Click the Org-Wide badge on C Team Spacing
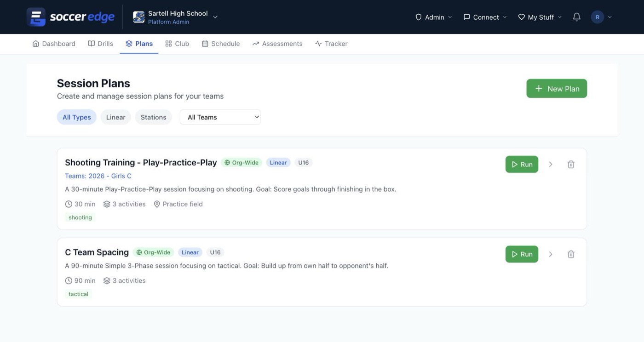The image size is (644, 342). click(154, 252)
